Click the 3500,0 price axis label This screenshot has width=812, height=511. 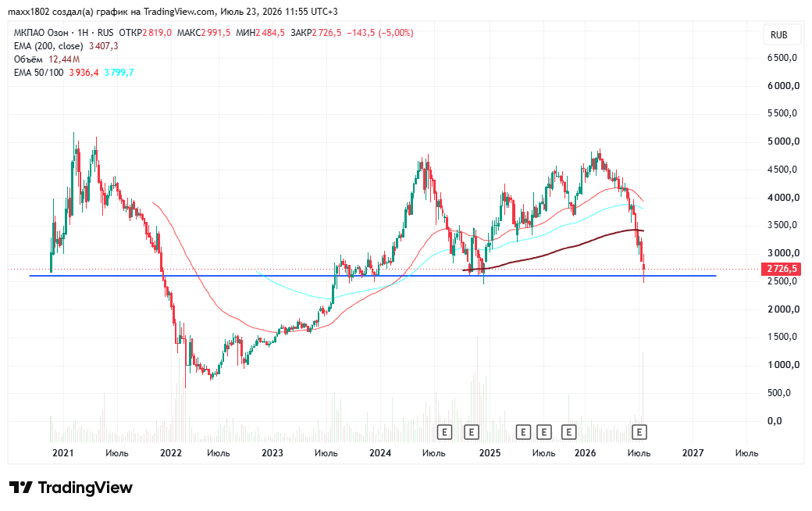tap(782, 225)
